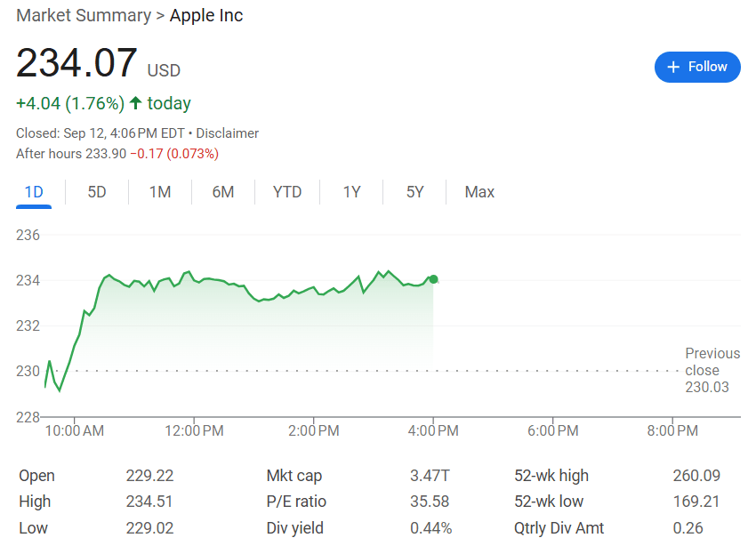Screen dimensions: 756x546
Task: Click the 52-wk high label
Action: [551, 476]
